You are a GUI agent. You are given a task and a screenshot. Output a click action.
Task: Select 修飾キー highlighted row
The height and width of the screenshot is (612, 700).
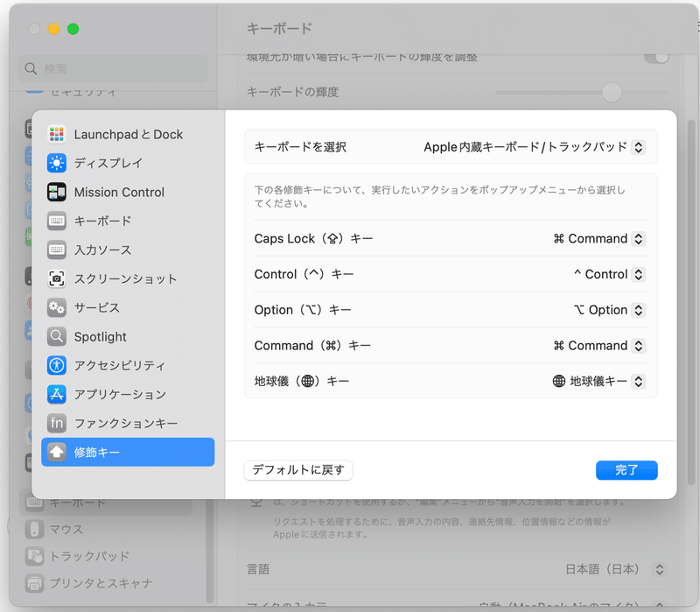point(128,452)
